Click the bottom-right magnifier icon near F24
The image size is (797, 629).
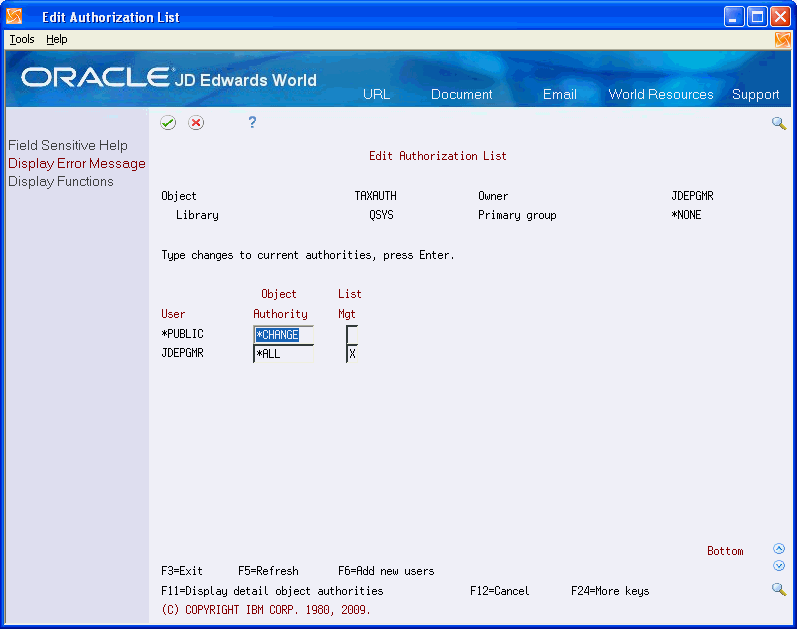[779, 589]
